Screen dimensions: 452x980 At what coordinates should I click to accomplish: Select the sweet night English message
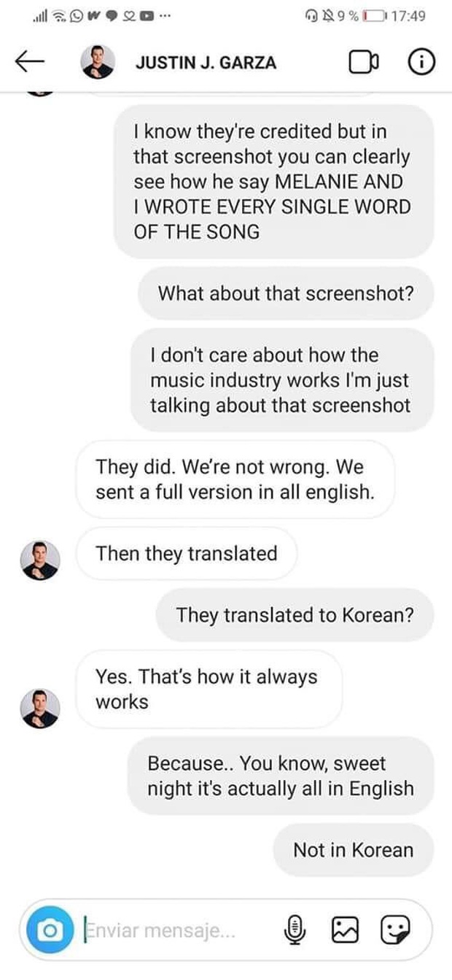(x=281, y=776)
